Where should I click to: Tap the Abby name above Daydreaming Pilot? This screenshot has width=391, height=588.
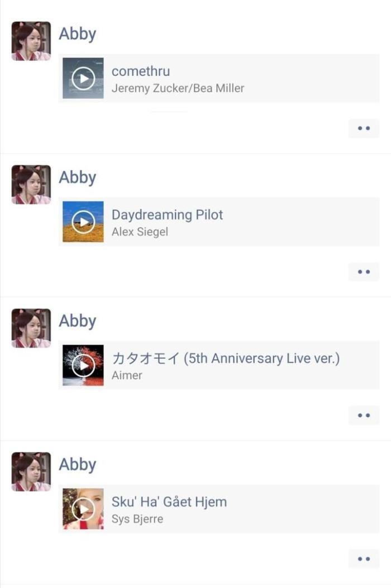click(77, 178)
